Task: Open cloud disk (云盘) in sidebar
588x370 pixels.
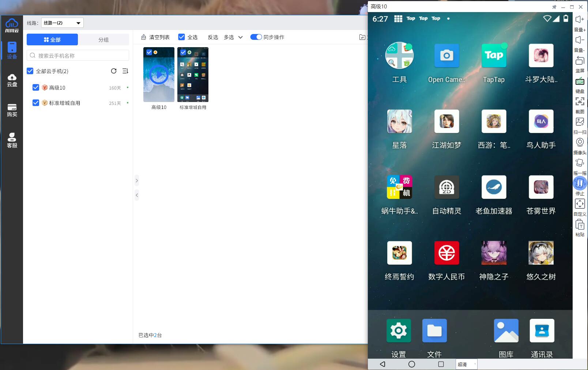Action: pyautogui.click(x=12, y=80)
